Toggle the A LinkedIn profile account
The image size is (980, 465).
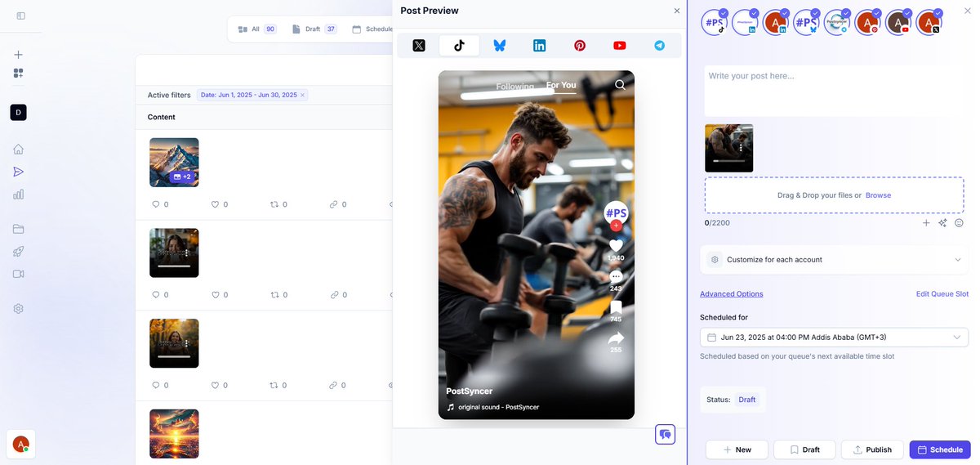[x=776, y=22]
